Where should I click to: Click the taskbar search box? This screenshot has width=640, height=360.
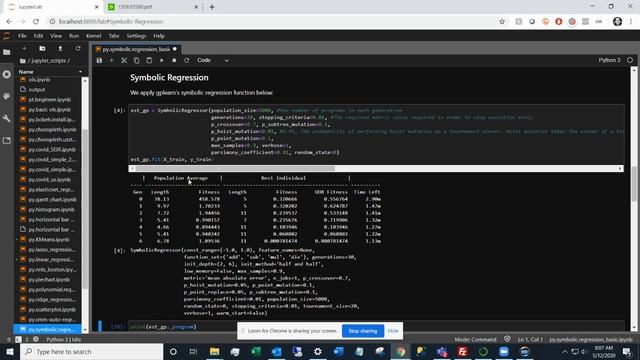click(x=91, y=351)
